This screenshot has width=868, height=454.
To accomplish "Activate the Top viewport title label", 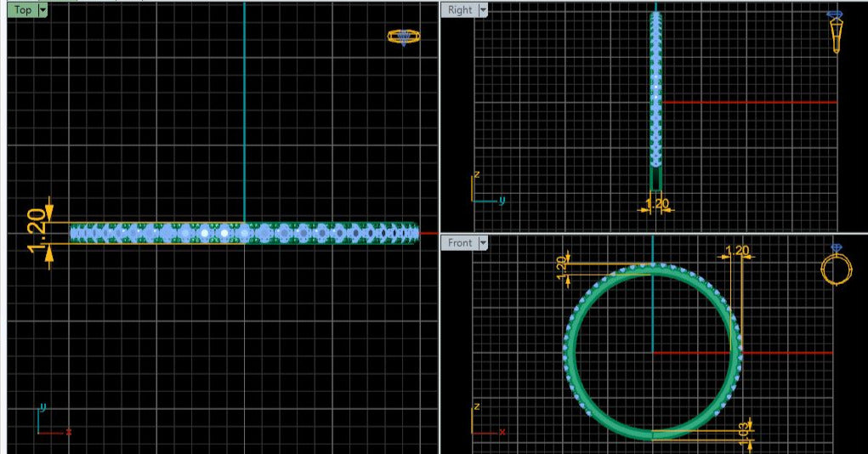I will (23, 10).
